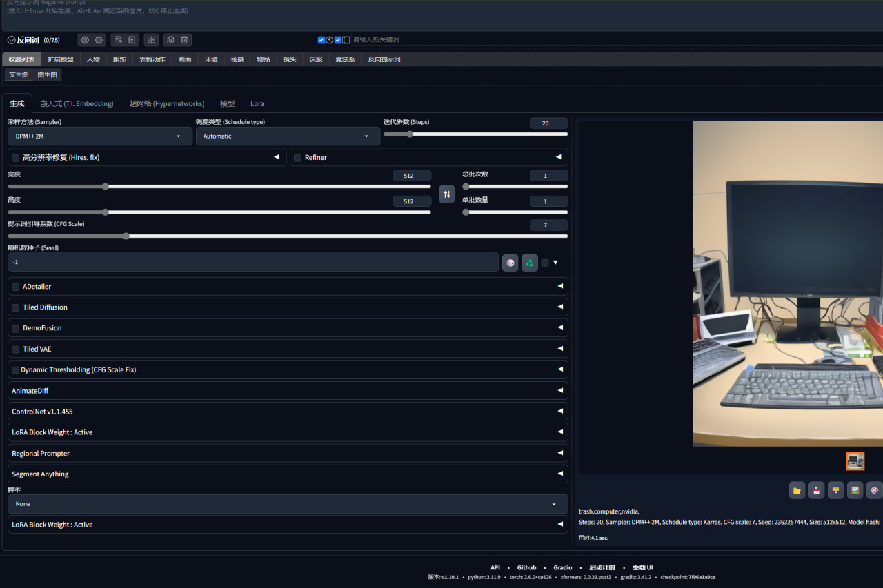Click the trash icon in the 反向词 toolbar
Viewport: 883px width, 588px height.
(x=185, y=40)
